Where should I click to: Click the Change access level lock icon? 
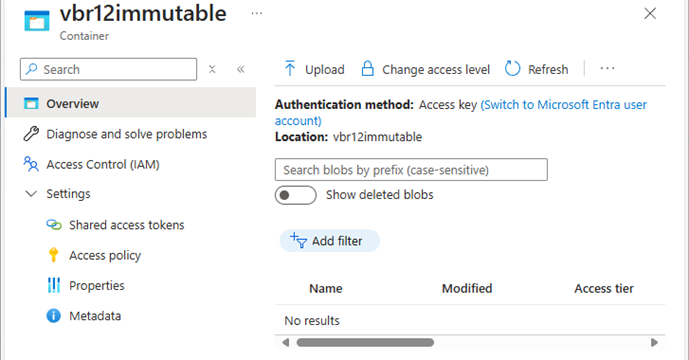(367, 69)
